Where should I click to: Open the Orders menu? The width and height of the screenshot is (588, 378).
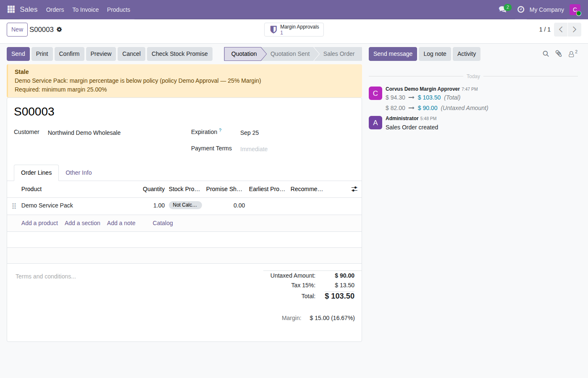click(x=55, y=9)
